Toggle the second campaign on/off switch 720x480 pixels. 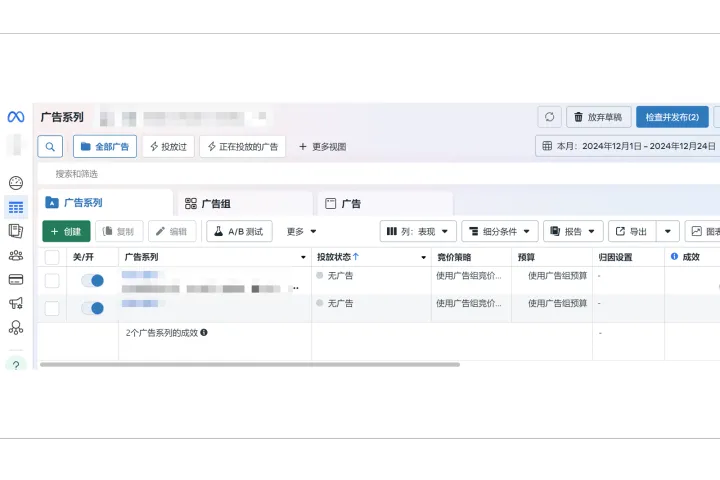[93, 308]
